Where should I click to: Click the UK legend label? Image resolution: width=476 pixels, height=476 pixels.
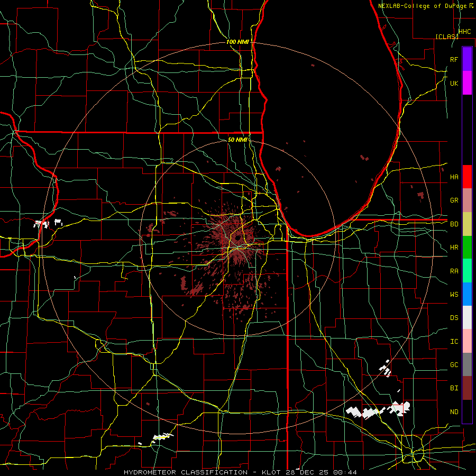coord(454,83)
